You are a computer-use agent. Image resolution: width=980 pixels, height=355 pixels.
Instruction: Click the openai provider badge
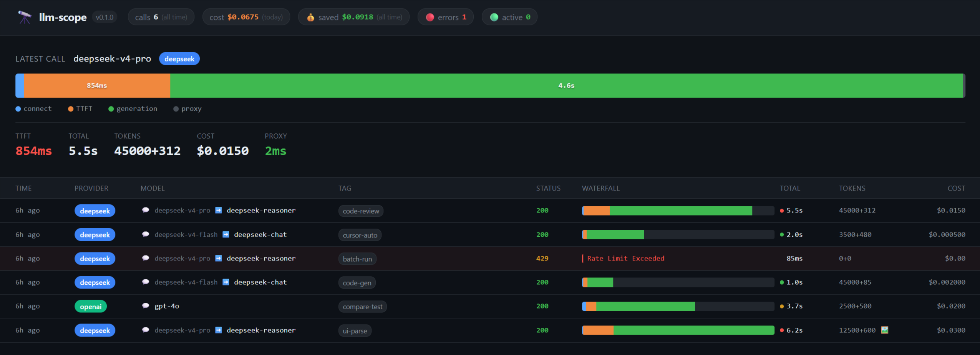(x=91, y=307)
